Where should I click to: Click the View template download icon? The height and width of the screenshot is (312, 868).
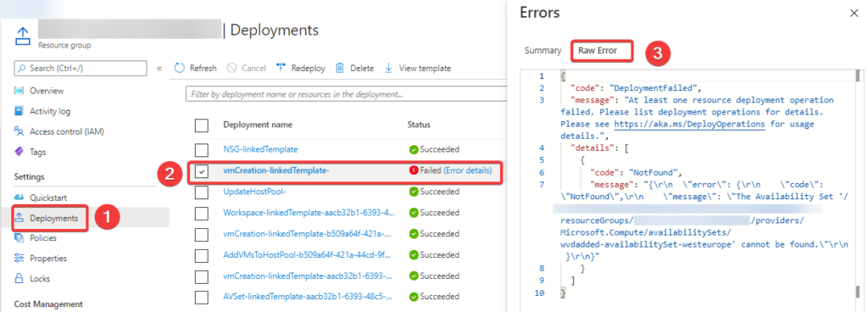[388, 68]
